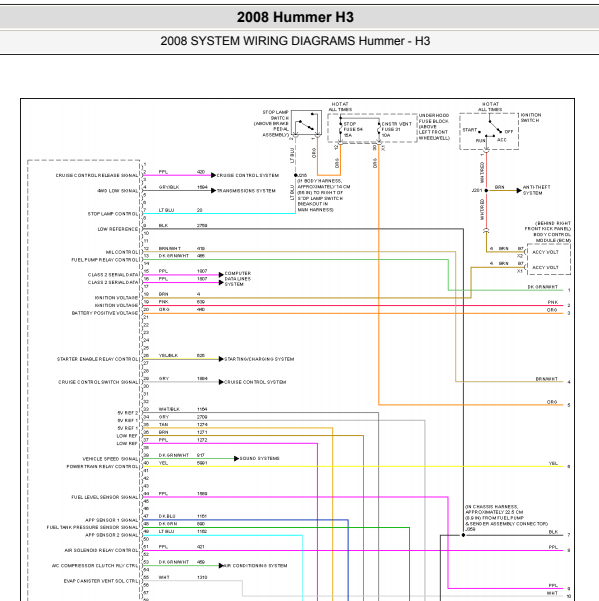Click the GRY/BLK 1694 wire label
The width and height of the screenshot is (599, 601).
(183, 187)
